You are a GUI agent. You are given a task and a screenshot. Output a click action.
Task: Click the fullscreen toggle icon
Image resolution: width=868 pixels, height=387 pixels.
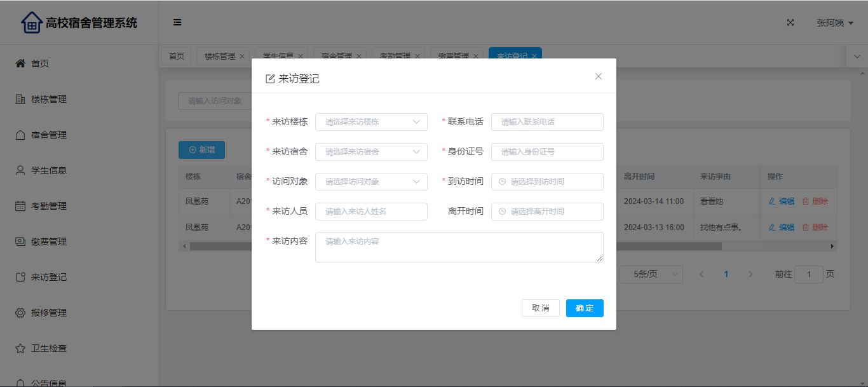790,22
